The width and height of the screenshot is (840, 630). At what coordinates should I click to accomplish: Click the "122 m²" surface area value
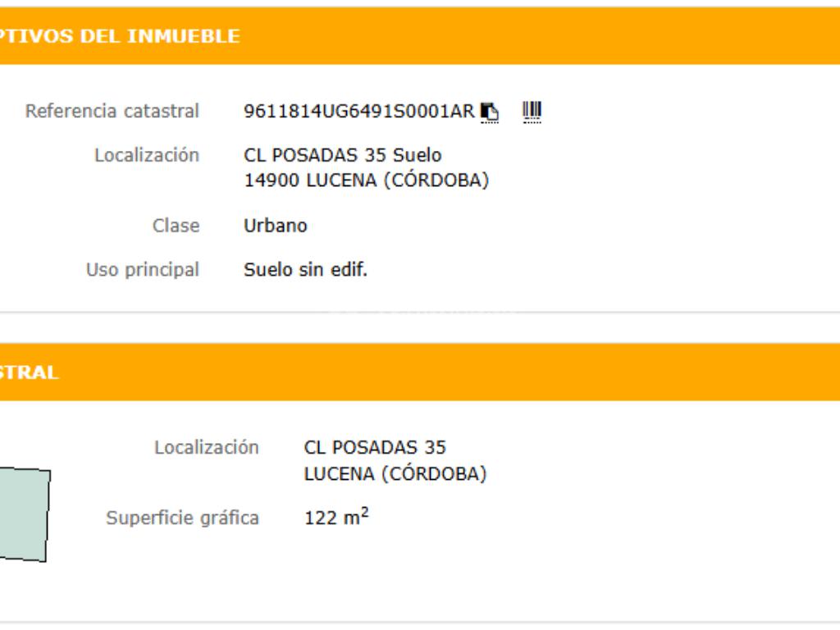[x=336, y=518]
